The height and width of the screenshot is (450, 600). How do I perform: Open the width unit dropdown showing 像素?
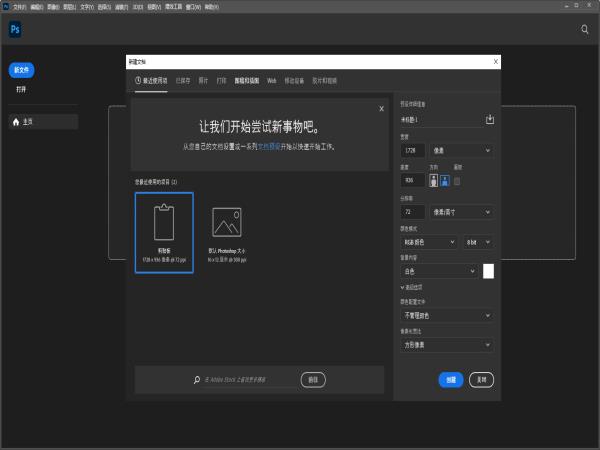click(x=461, y=150)
